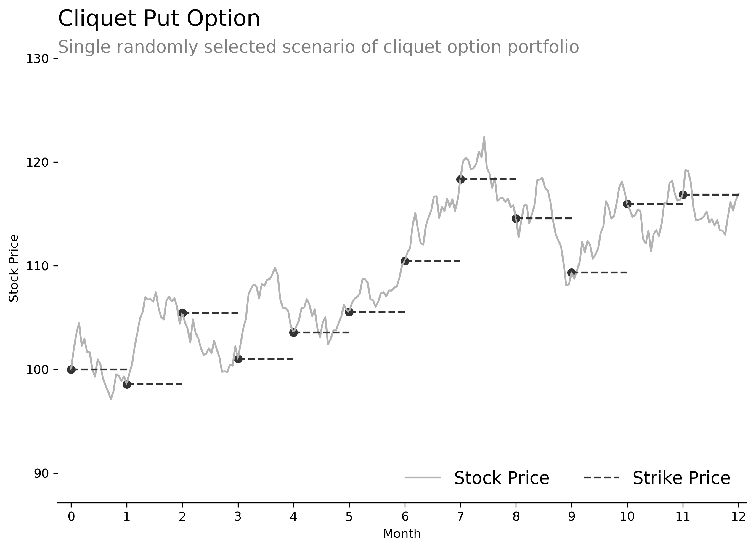
Task: Click the vertical "Stock Price" y-axis label
Action: (14, 268)
